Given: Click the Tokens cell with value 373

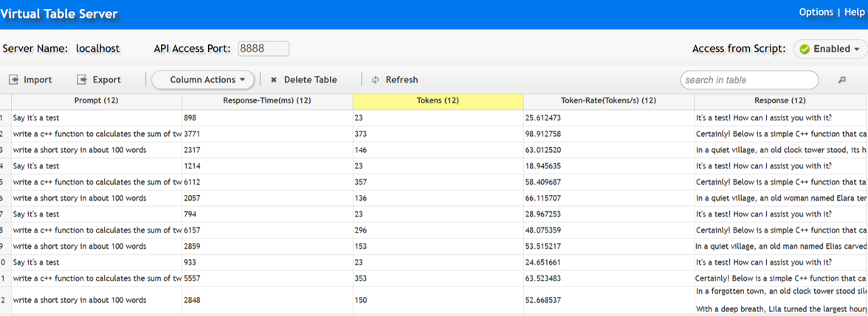Looking at the screenshot, I should click(x=363, y=134).
